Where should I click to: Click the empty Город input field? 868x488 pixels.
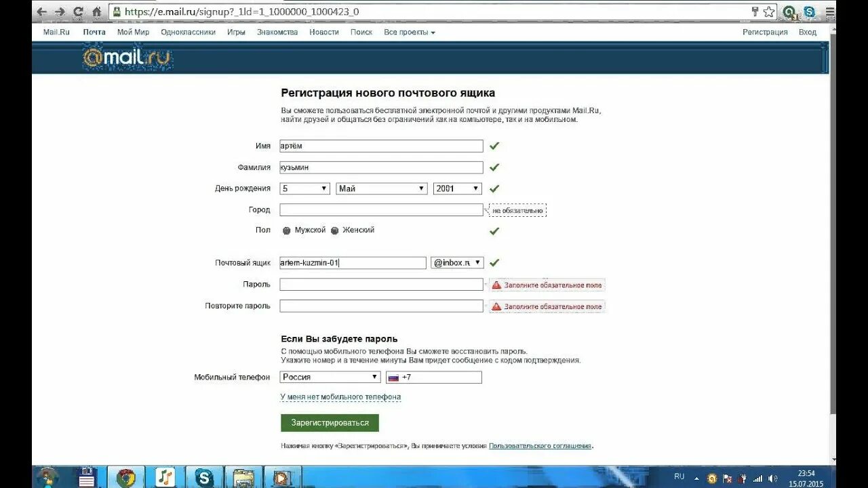tap(381, 209)
